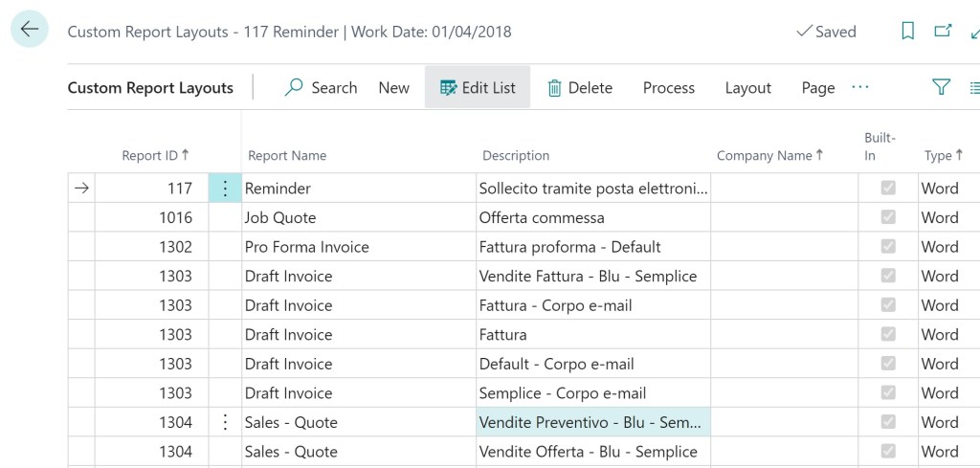Open the Process menu
The height and width of the screenshot is (468, 980).
[669, 88]
